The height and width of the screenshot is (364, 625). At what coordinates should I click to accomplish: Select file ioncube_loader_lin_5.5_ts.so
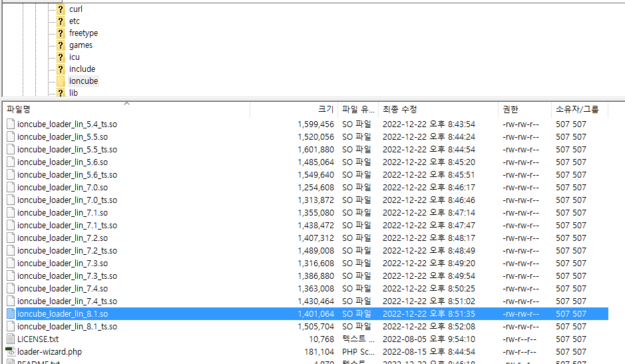pyautogui.click(x=67, y=150)
